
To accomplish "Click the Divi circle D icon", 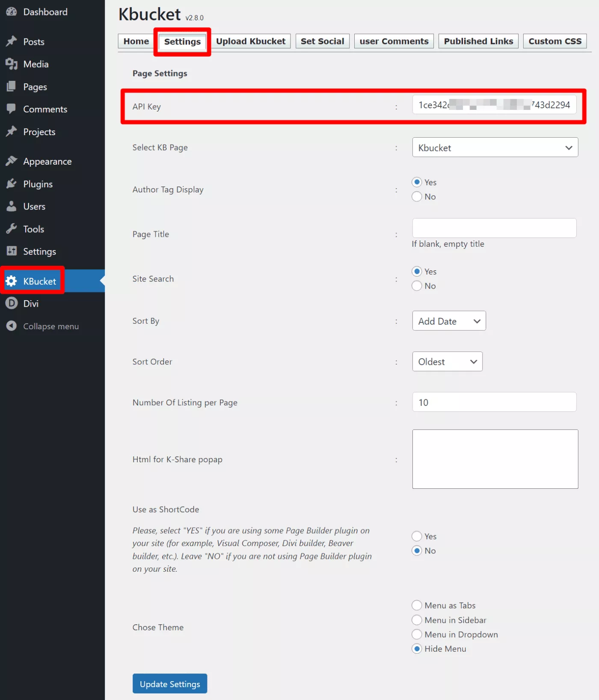I will pos(12,304).
